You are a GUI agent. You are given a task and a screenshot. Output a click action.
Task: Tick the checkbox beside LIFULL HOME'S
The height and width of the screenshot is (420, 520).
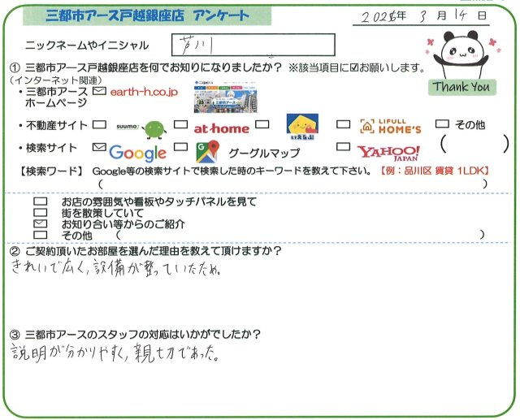click(343, 124)
